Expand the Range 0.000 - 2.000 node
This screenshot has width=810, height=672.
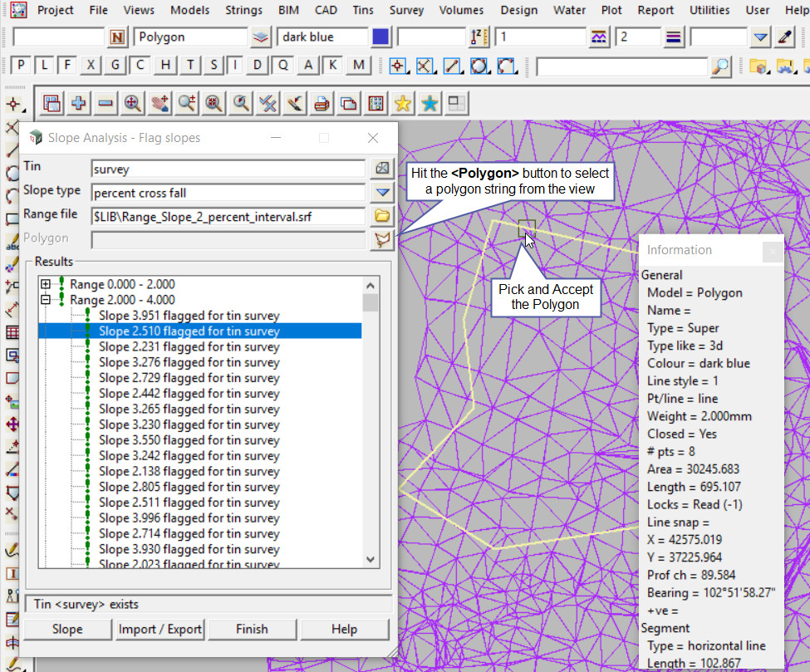pyautogui.click(x=46, y=284)
